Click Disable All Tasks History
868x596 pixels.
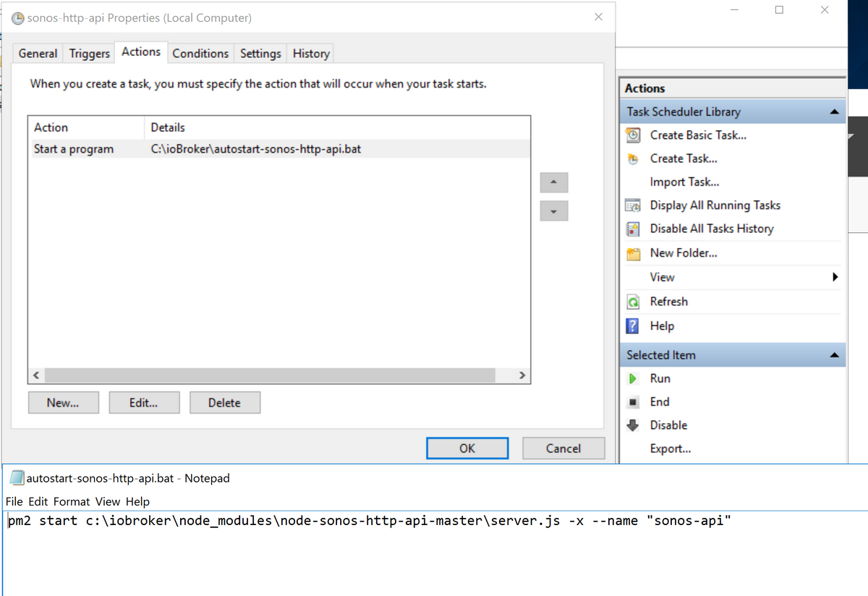[712, 229]
